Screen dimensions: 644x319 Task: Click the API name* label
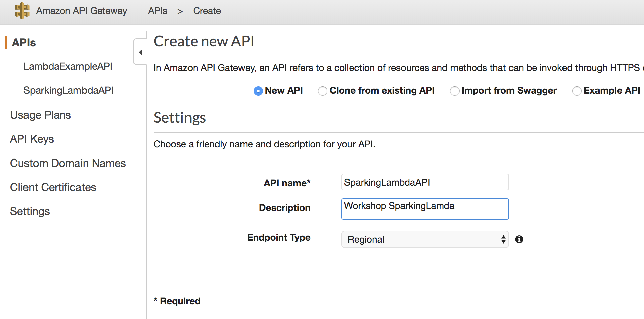pyautogui.click(x=287, y=183)
